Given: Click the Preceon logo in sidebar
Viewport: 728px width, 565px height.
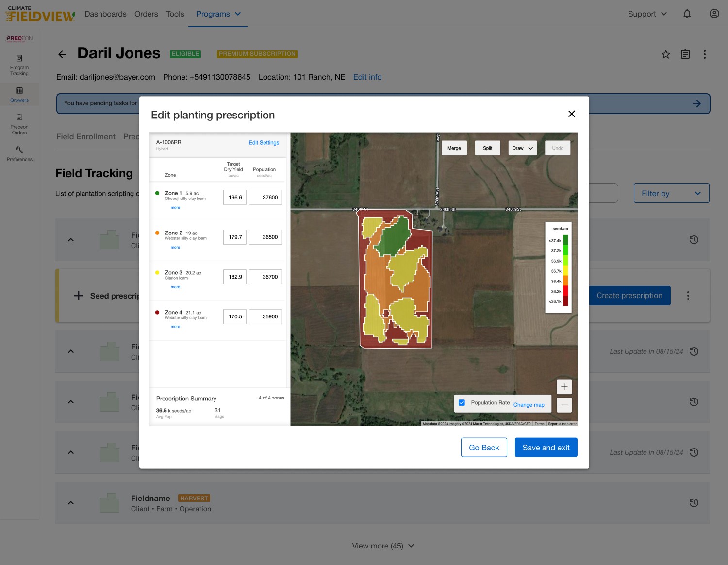Looking at the screenshot, I should (19, 38).
